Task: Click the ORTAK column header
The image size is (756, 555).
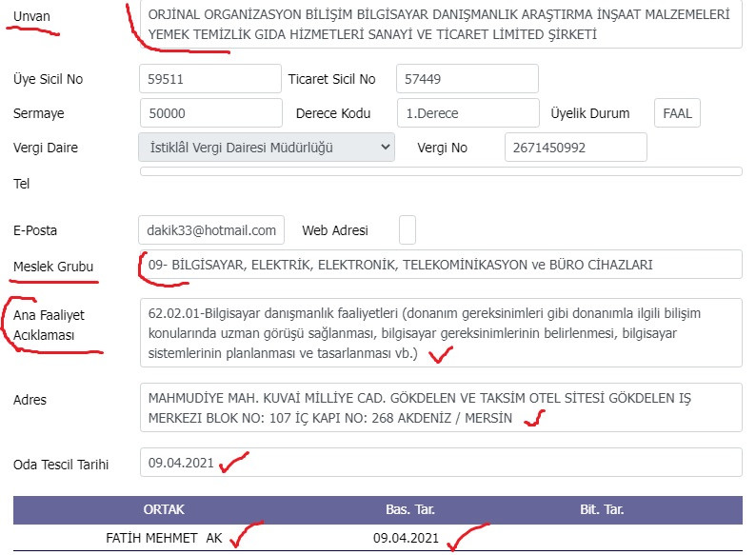Action: tap(164, 509)
